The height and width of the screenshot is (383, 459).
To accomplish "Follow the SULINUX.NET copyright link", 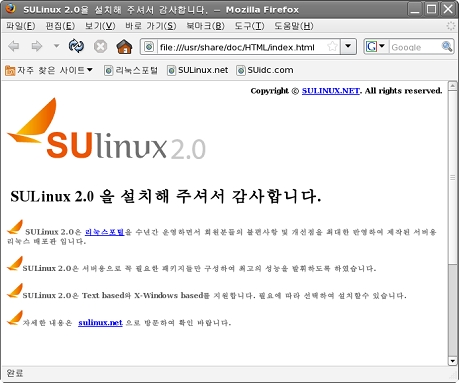I will (331, 91).
